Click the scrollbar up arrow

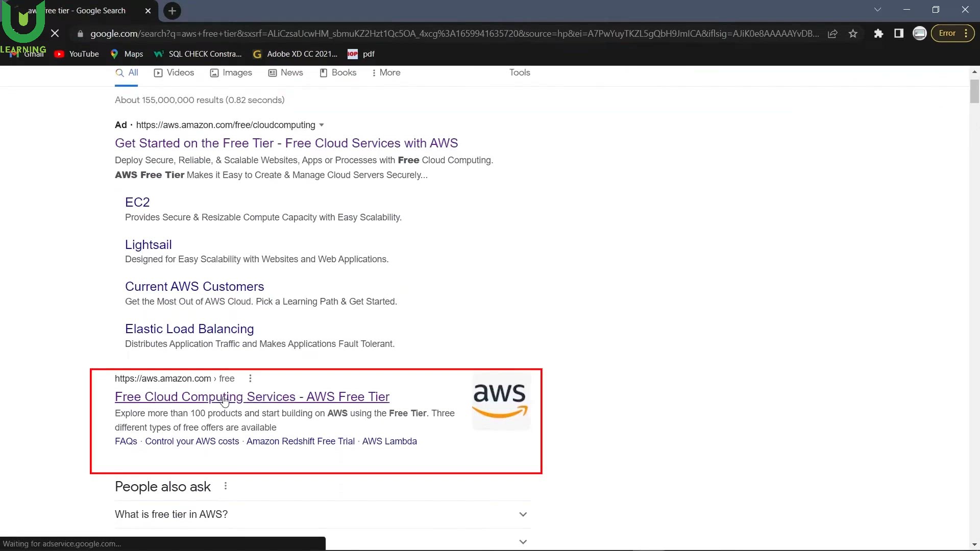(974, 71)
